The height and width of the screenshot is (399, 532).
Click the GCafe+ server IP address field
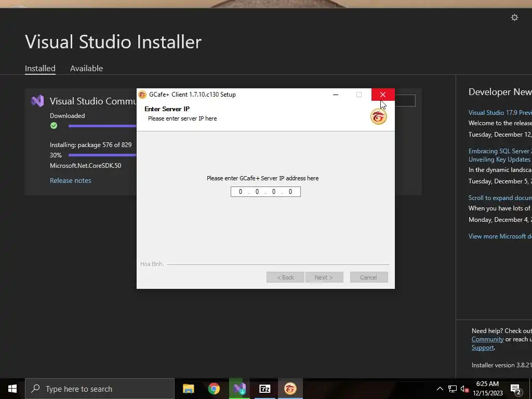click(265, 192)
